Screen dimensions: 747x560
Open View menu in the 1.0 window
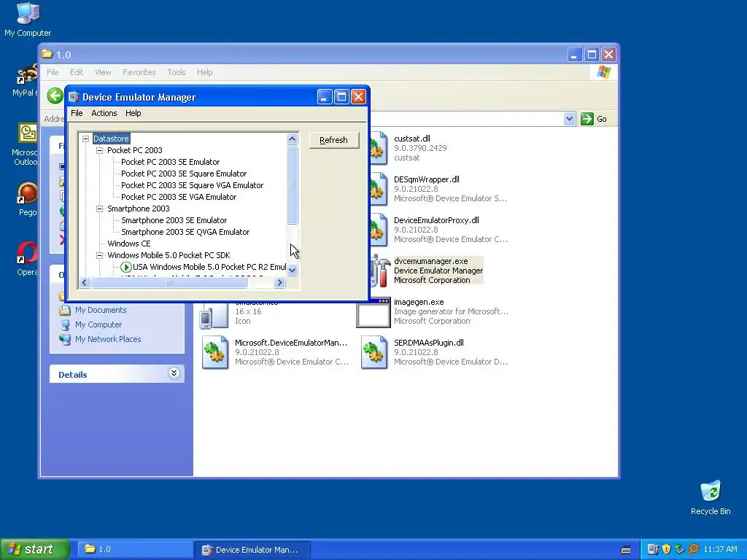coord(103,72)
